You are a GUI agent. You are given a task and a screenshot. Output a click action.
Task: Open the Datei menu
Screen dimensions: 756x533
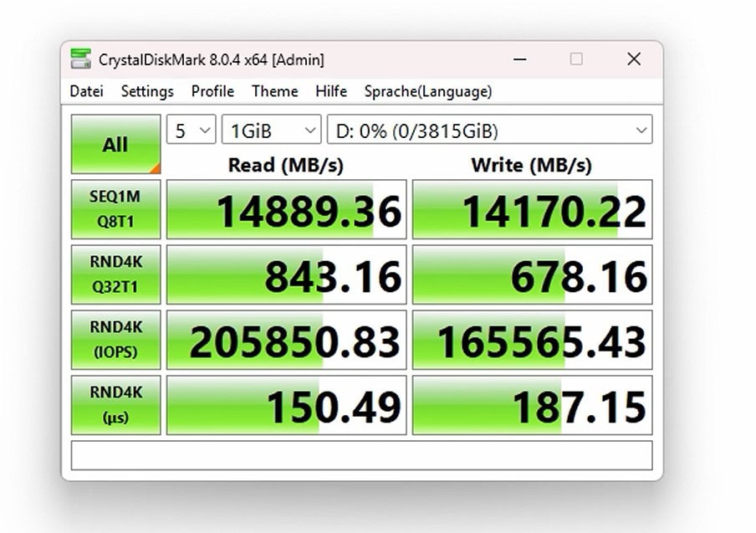click(87, 91)
